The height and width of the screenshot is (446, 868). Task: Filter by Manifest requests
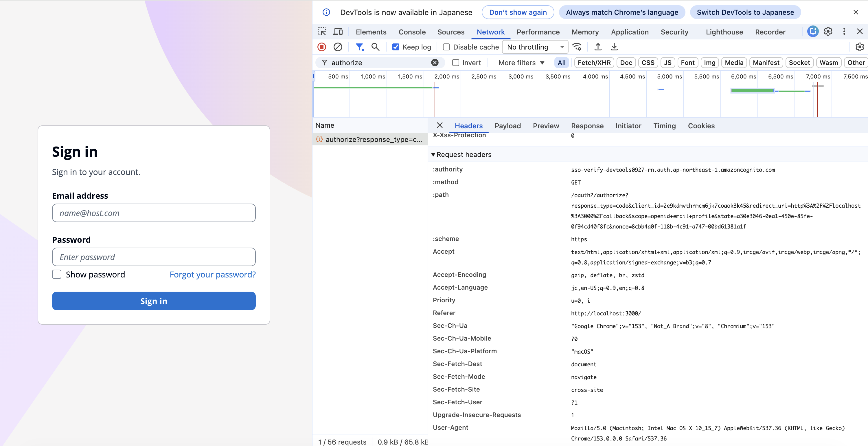click(x=766, y=63)
